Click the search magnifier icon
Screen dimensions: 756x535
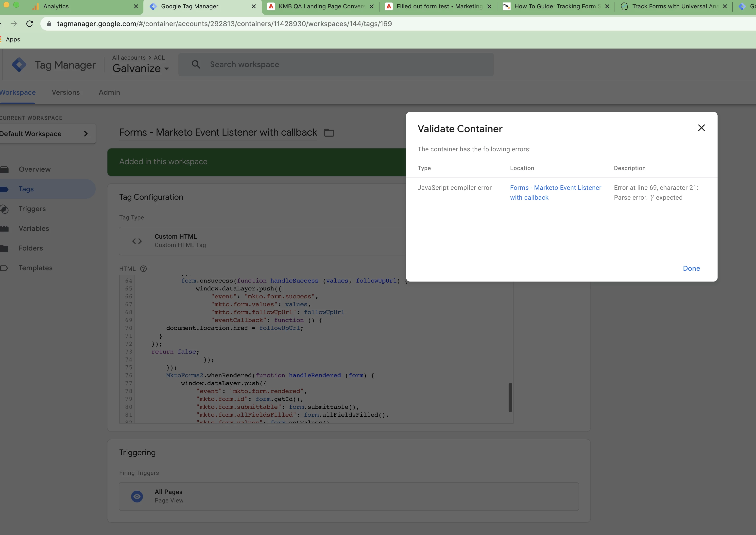[x=196, y=65]
